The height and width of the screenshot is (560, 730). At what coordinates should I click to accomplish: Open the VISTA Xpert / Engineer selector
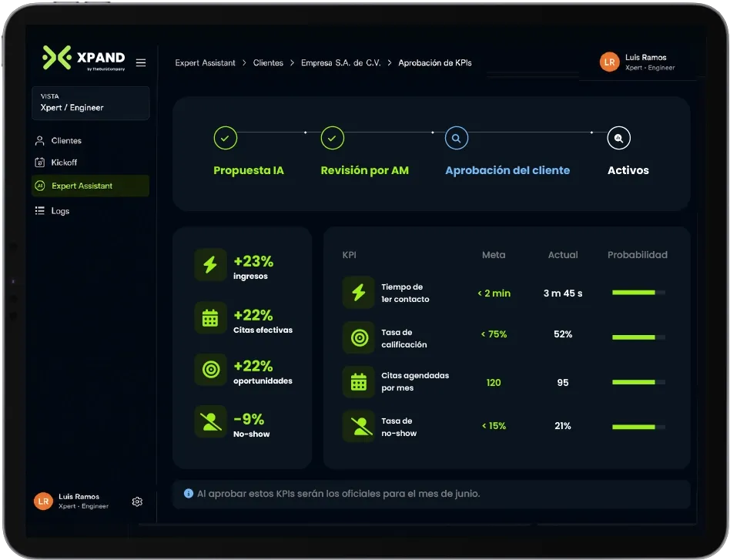pyautogui.click(x=91, y=103)
